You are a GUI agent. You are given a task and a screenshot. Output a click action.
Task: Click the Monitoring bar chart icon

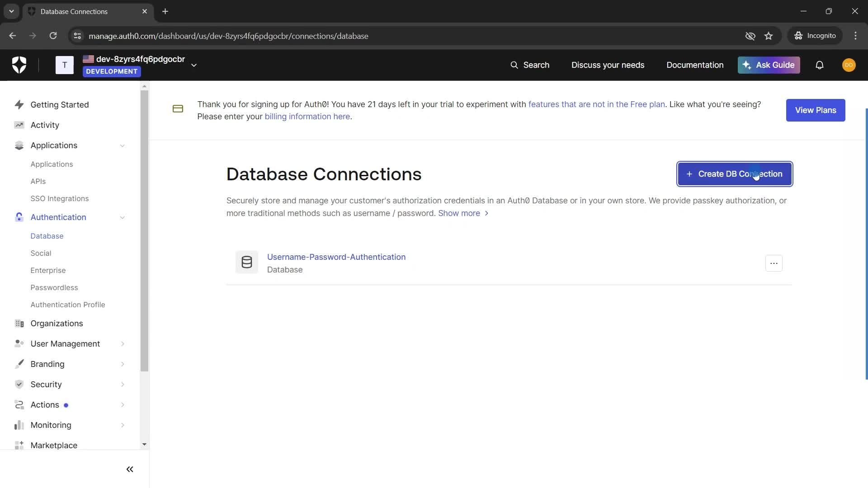[19, 425]
